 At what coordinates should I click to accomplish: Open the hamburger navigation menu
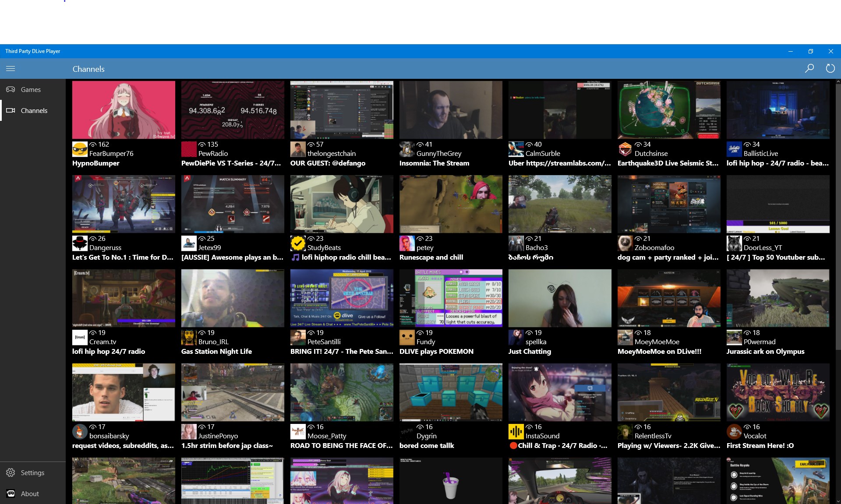11,69
